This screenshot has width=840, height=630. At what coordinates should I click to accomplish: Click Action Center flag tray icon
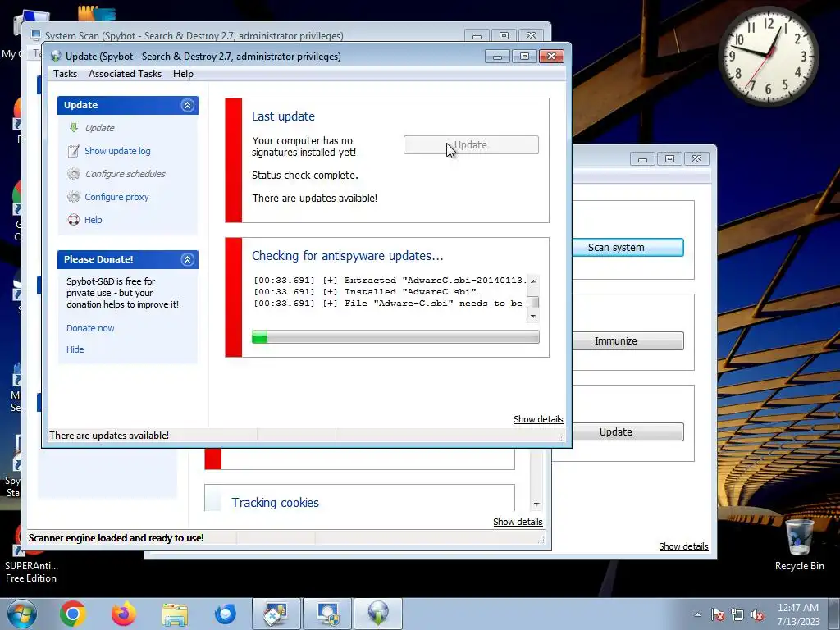point(718,615)
